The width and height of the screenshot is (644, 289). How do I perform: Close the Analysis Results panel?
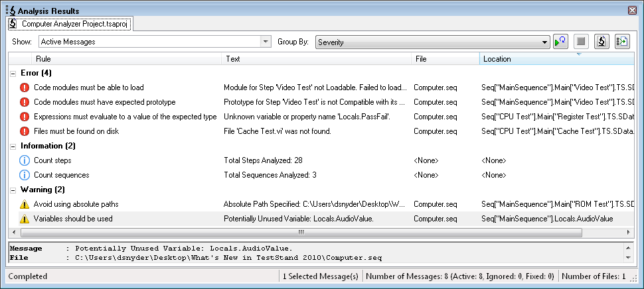point(633,11)
